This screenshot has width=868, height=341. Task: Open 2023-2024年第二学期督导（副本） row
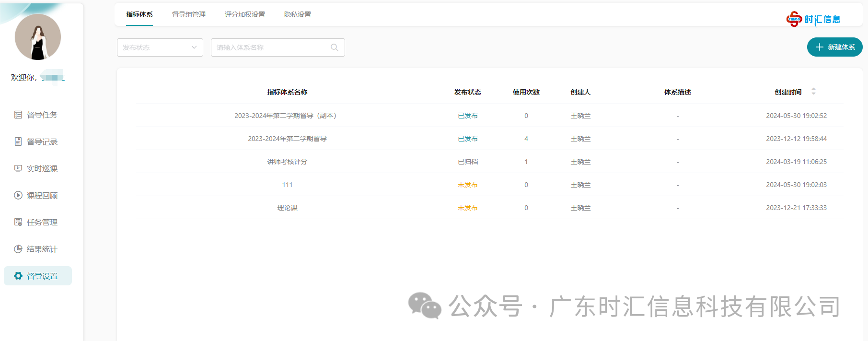click(x=490, y=116)
